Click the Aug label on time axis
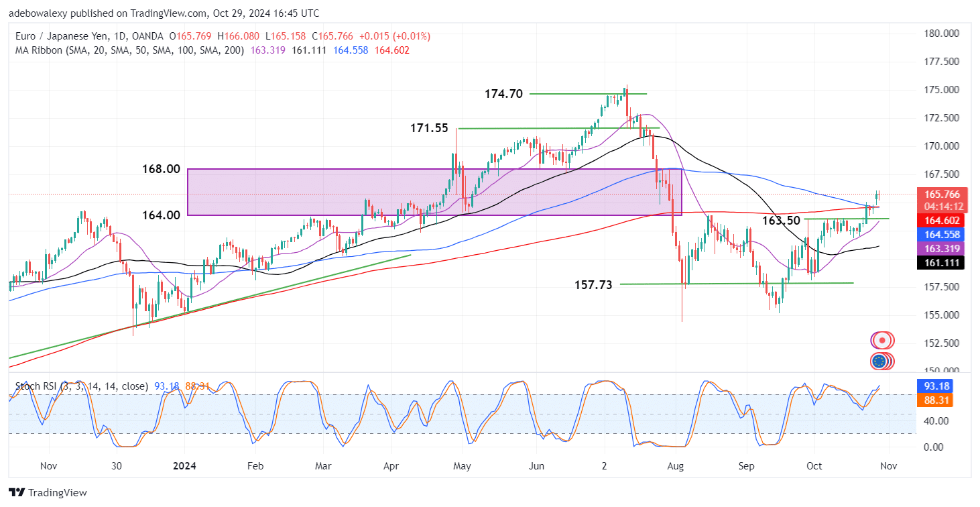 click(675, 465)
